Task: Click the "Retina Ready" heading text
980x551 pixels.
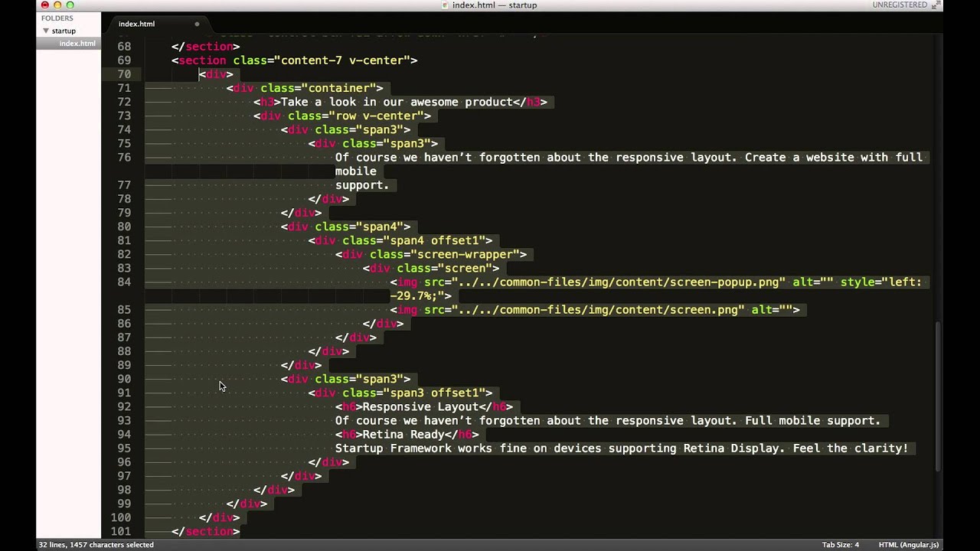Action: (x=403, y=435)
